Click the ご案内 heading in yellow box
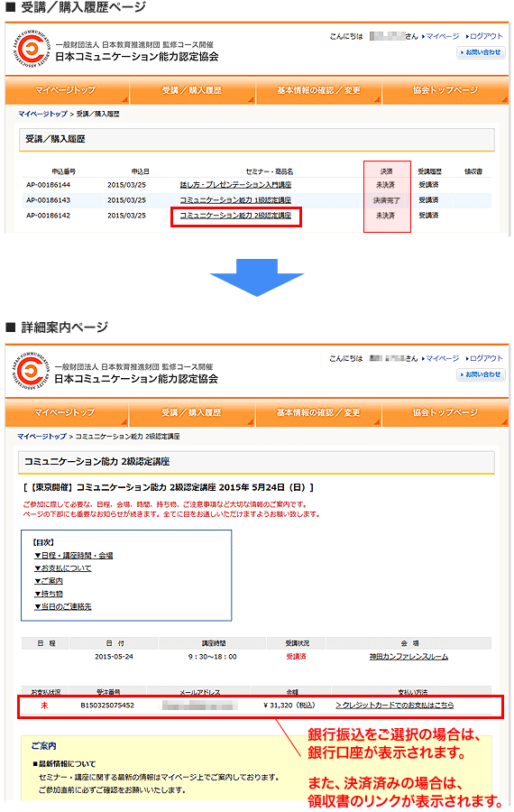Viewport: 514px width, 812px height. (x=43, y=746)
